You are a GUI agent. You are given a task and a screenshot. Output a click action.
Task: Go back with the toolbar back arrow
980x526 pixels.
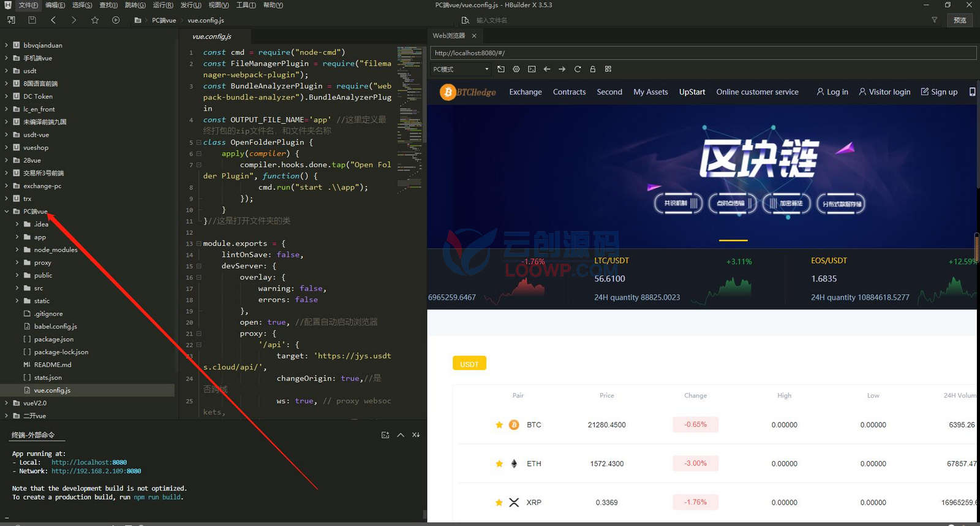(x=53, y=20)
